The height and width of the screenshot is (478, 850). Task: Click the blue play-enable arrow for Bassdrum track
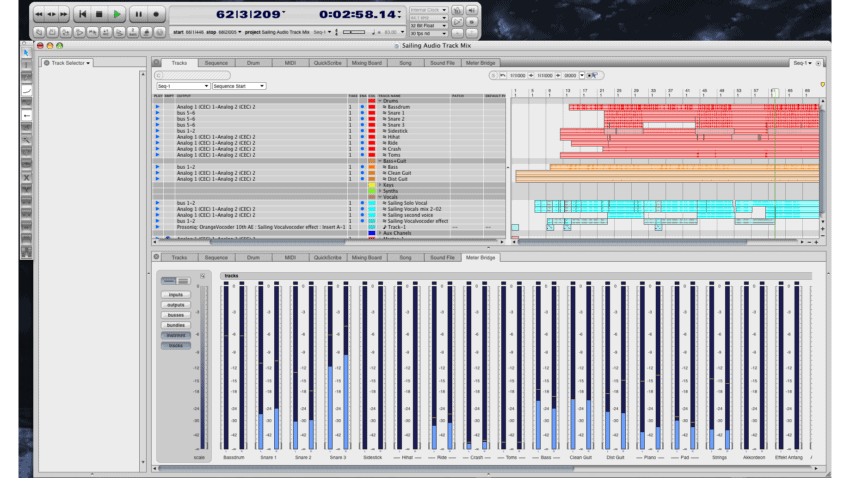[x=157, y=106]
